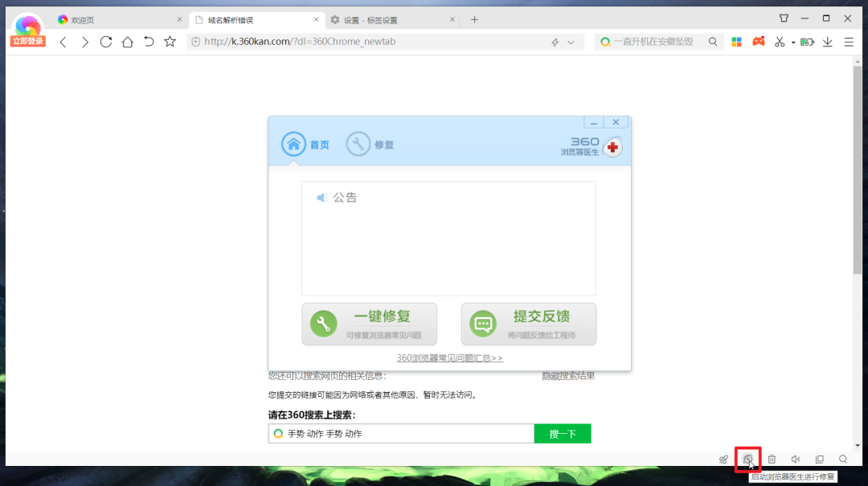Open the hamburger main menu
The height and width of the screenshot is (486, 868).
tap(849, 42)
